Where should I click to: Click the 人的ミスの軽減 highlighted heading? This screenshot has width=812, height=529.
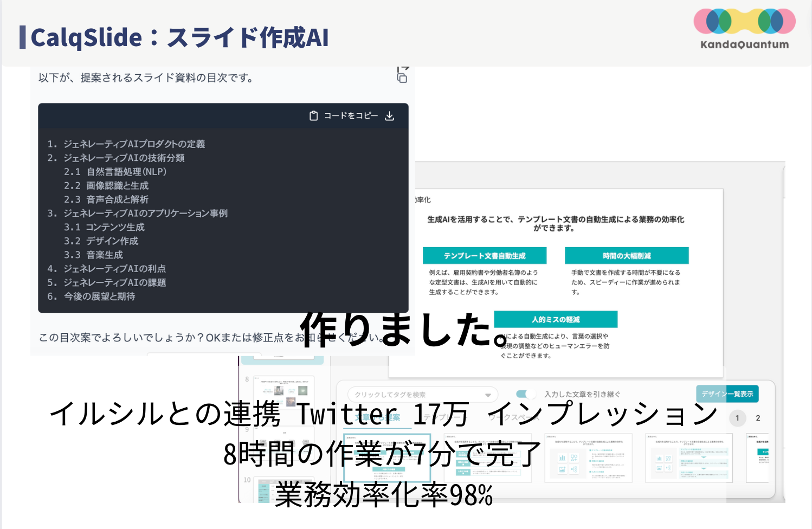(556, 319)
